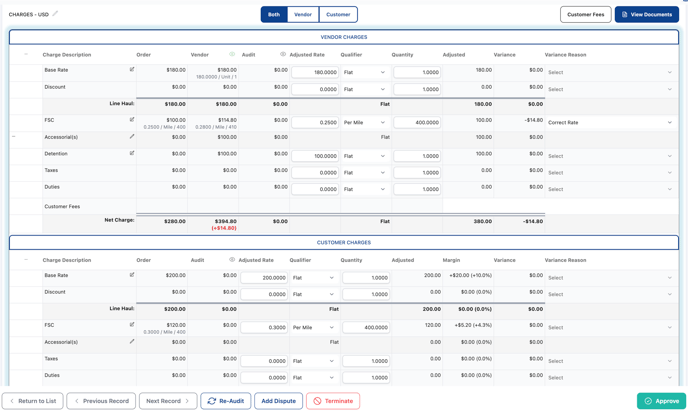688x416 pixels.
Task: Edit vendor Accessorial(s) with pencil icon
Action: 132,137
